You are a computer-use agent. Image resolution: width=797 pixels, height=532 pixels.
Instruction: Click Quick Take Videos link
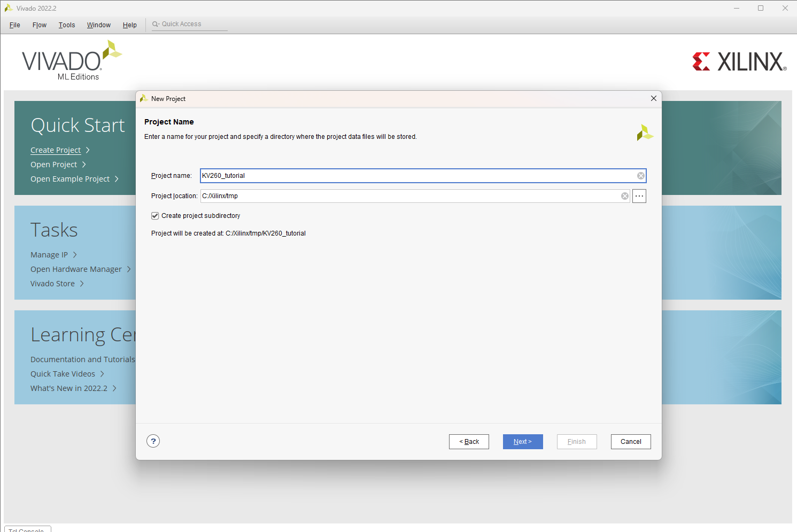click(x=63, y=374)
